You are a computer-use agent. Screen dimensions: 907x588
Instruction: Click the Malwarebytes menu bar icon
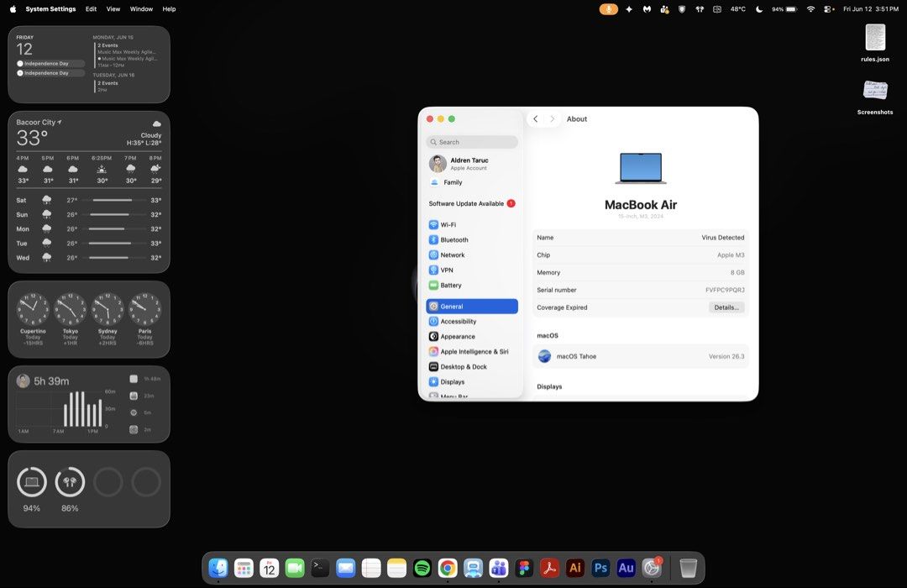(x=647, y=8)
